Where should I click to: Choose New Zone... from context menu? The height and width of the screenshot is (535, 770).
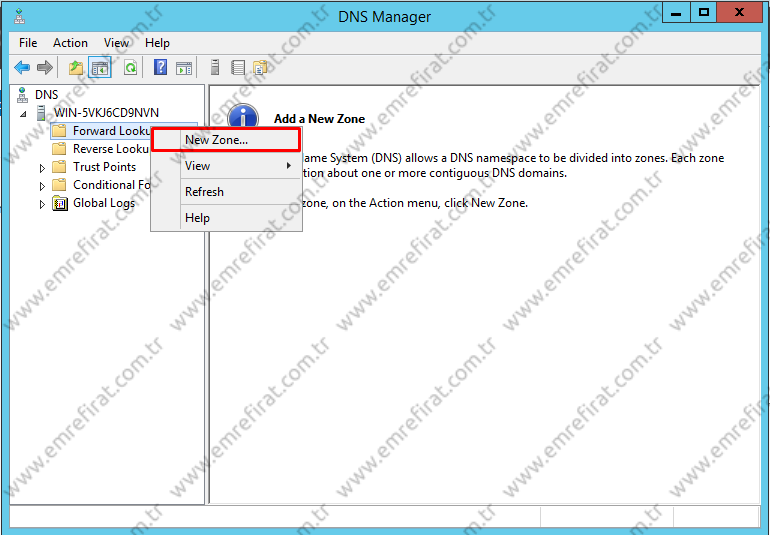click(x=216, y=140)
